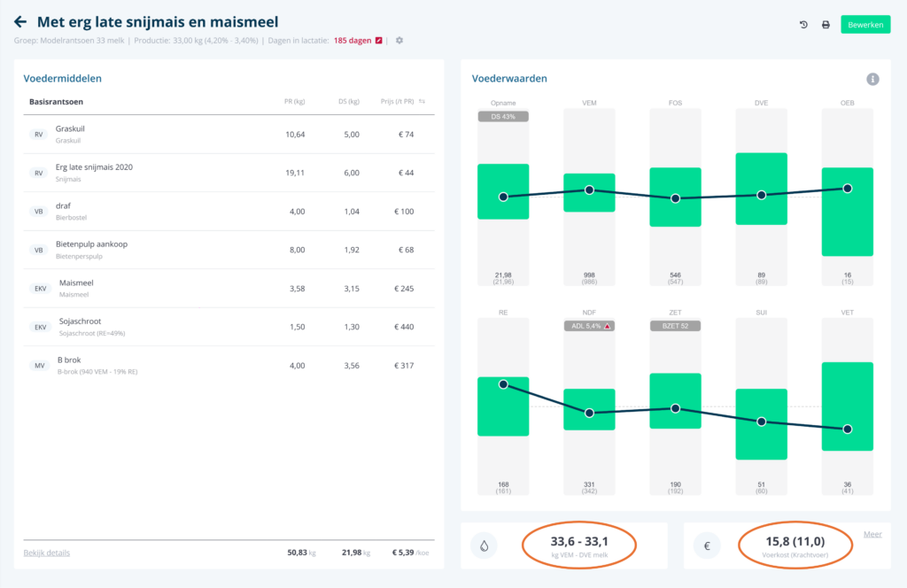907x588 pixels.
Task: Expand ration details via Bekijk details
Action: pyautogui.click(x=46, y=553)
